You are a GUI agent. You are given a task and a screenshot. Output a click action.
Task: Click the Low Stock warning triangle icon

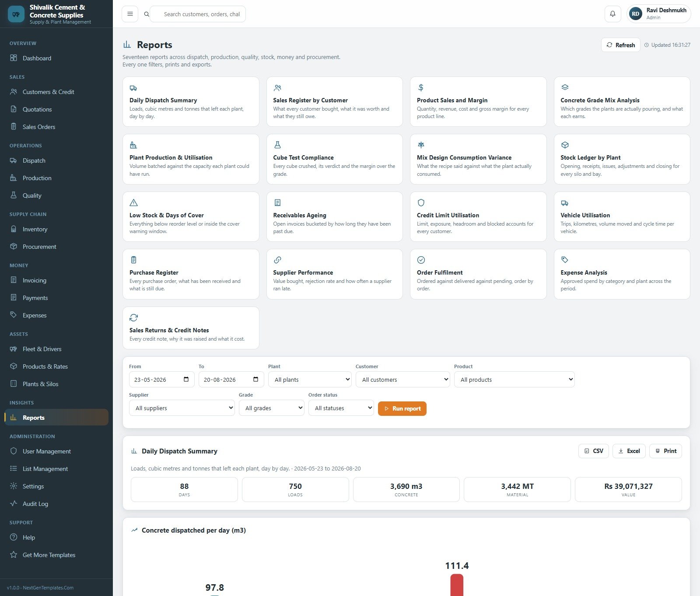point(133,203)
